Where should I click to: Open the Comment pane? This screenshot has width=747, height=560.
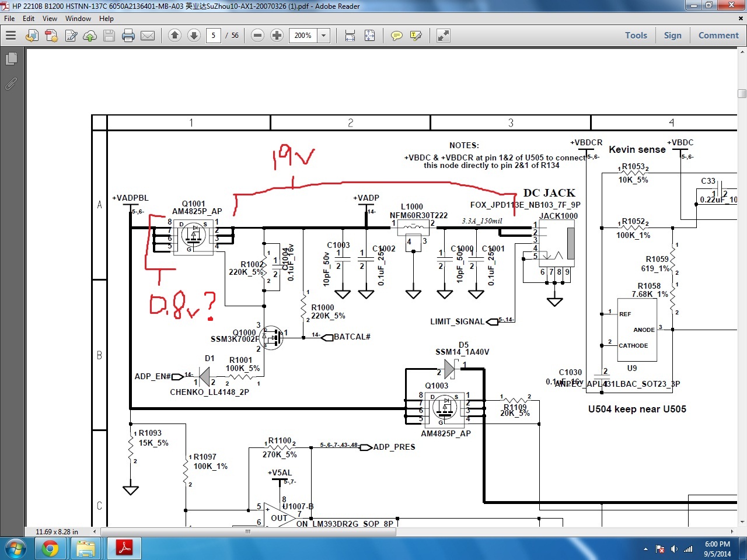pos(718,36)
